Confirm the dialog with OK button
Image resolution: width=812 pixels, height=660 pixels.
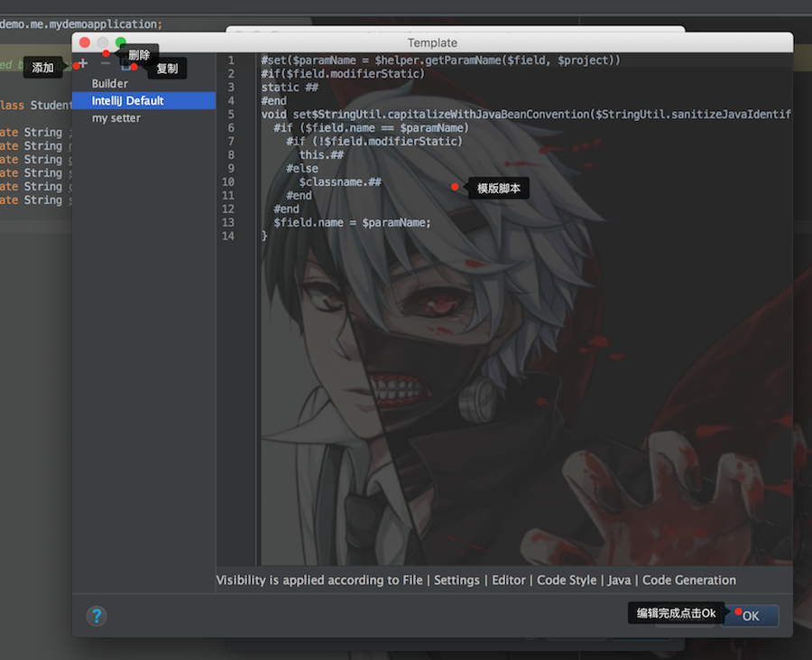point(750,616)
